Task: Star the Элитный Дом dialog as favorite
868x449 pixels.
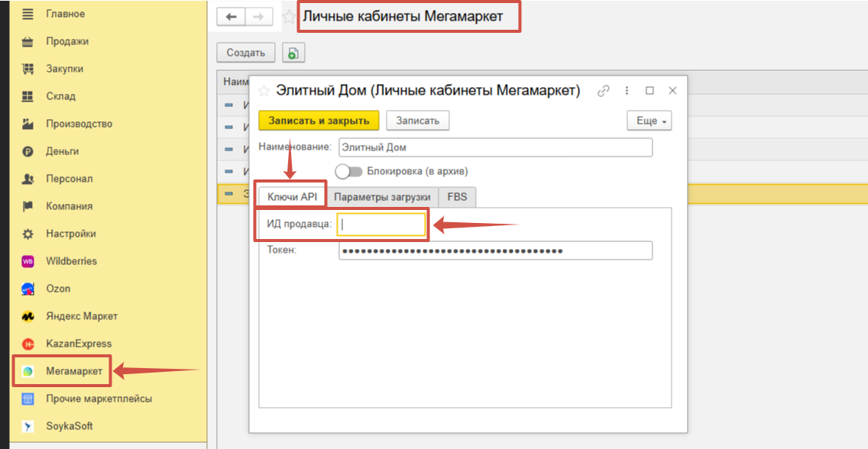Action: coord(264,91)
